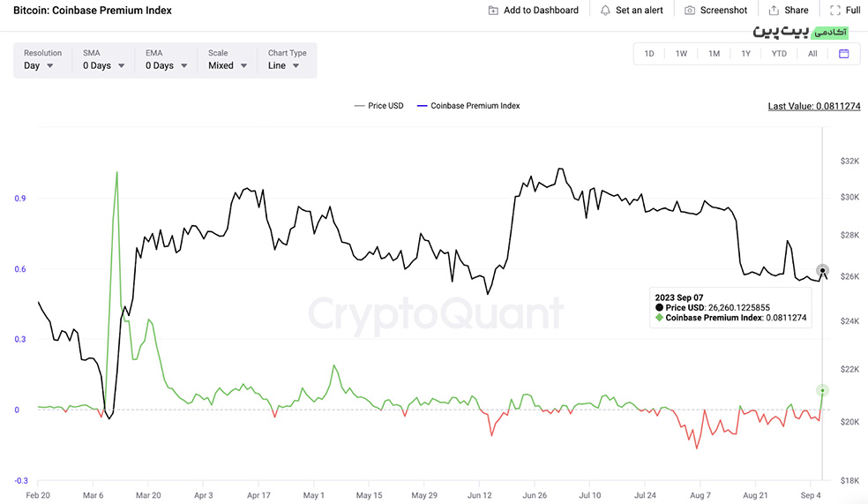This screenshot has height=504, width=868.
Task: Click the Feb 20 x-axis label
Action: pyautogui.click(x=38, y=495)
